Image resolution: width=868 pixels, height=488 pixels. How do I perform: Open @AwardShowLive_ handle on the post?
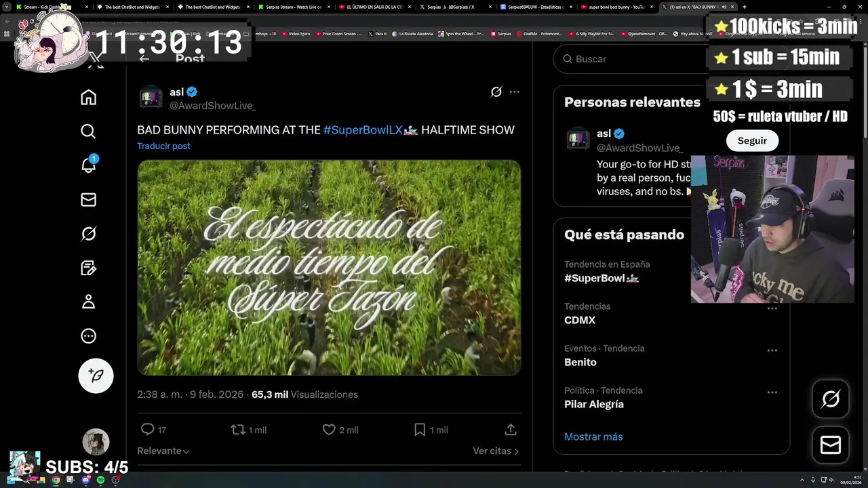[212, 105]
